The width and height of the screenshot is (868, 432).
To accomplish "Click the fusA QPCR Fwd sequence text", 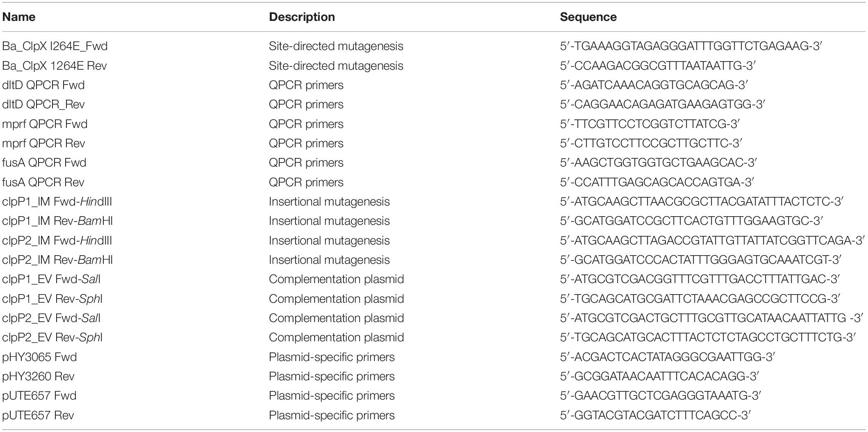I will pyautogui.click(x=658, y=162).
